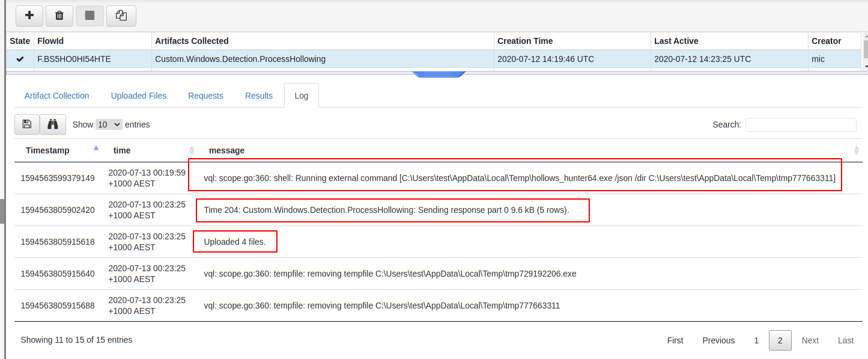Click the binoculars icon in log toolbar

(53, 124)
